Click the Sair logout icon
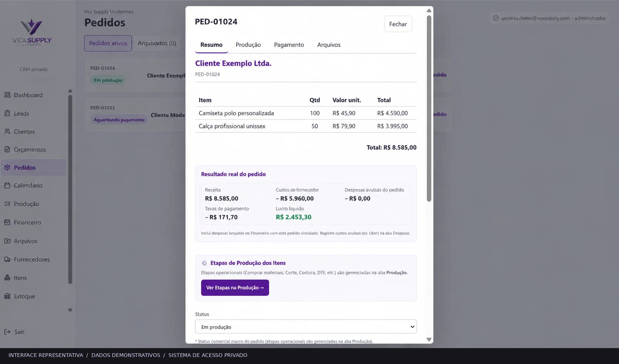The height and width of the screenshot is (364, 619). coord(7,332)
